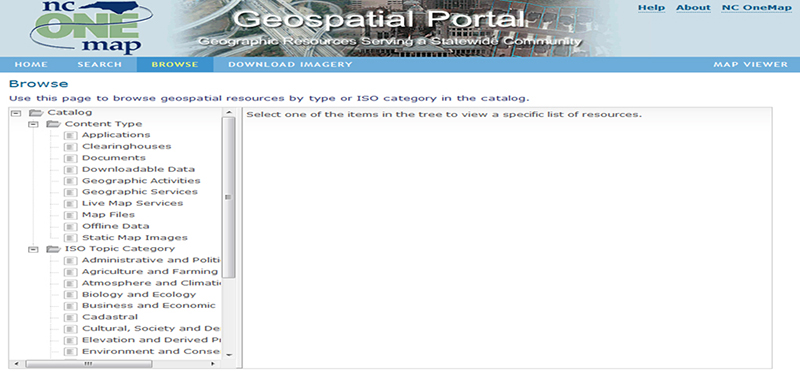Image resolution: width=800 pixels, height=372 pixels.
Task: Select Clearinghouses in the tree
Action: coord(127,146)
